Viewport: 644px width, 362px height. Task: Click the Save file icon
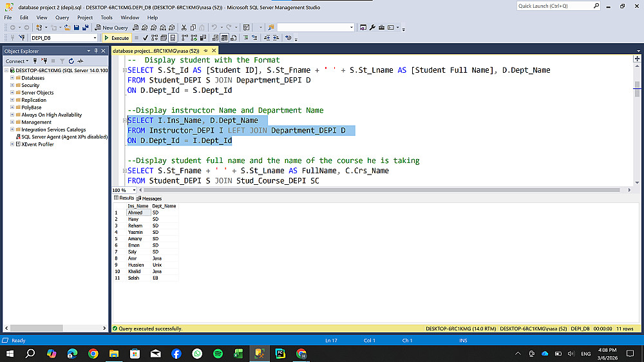pyautogui.click(x=77, y=28)
